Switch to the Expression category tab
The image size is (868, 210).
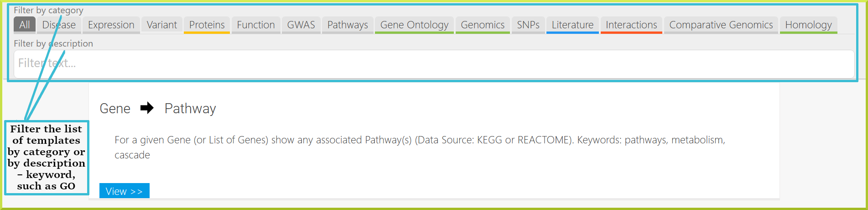[x=111, y=25]
